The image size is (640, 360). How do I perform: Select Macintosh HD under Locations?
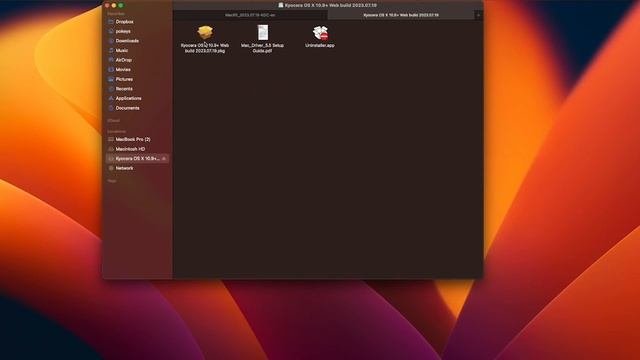tap(130, 149)
